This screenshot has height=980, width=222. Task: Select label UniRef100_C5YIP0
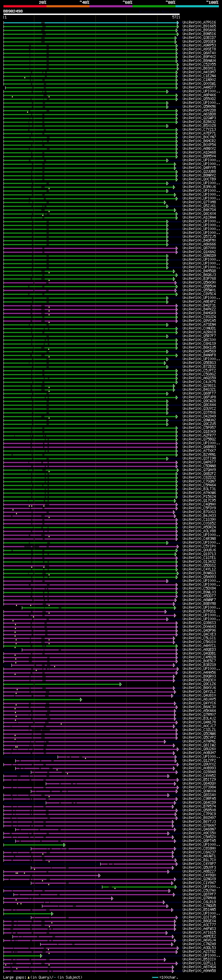coord(199,546)
